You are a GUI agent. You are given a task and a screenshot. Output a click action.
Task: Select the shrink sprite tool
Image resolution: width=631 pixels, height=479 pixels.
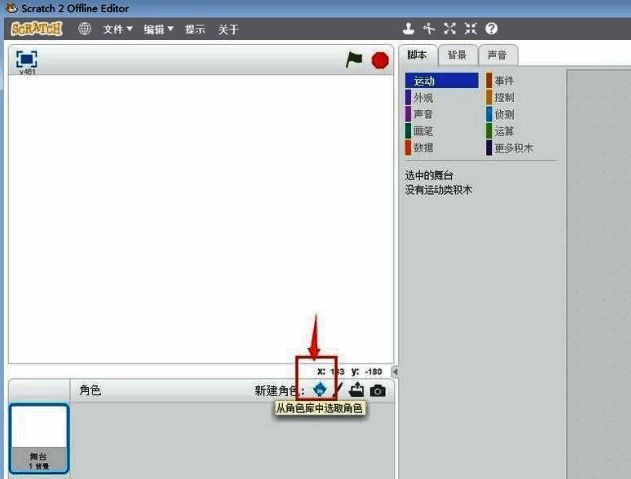(x=470, y=29)
